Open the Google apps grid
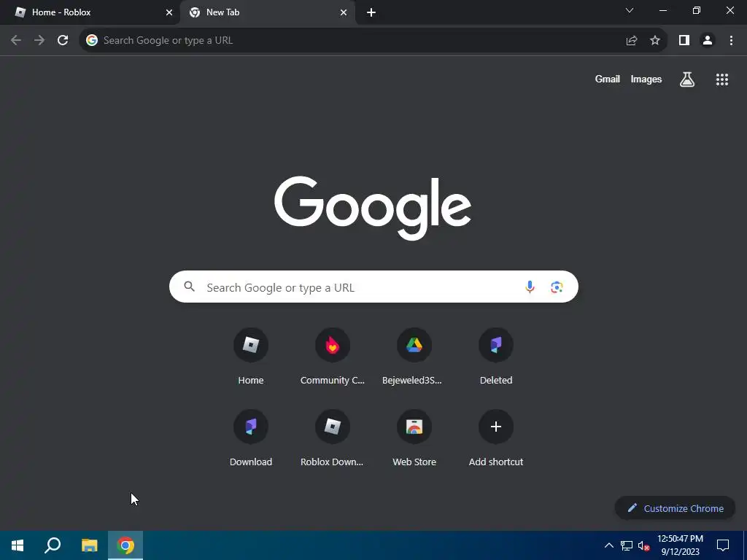The width and height of the screenshot is (747, 560). [x=722, y=79]
